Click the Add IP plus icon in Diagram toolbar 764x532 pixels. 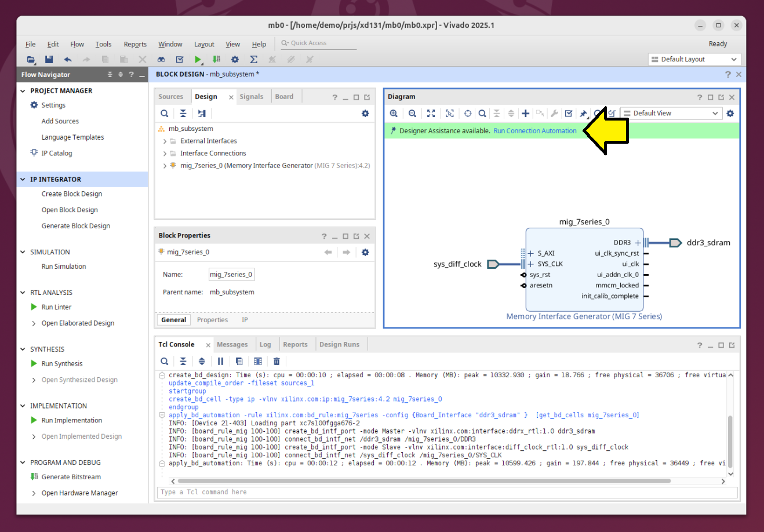525,114
